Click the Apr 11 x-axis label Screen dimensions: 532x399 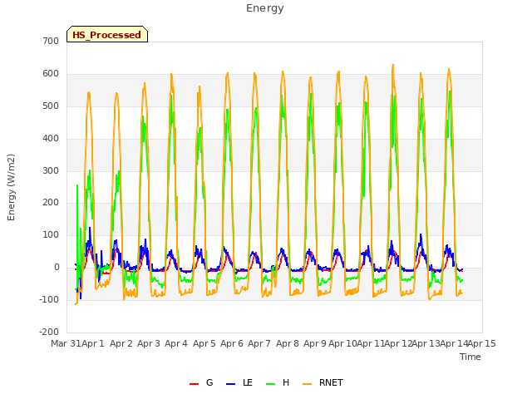pyautogui.click(x=371, y=343)
